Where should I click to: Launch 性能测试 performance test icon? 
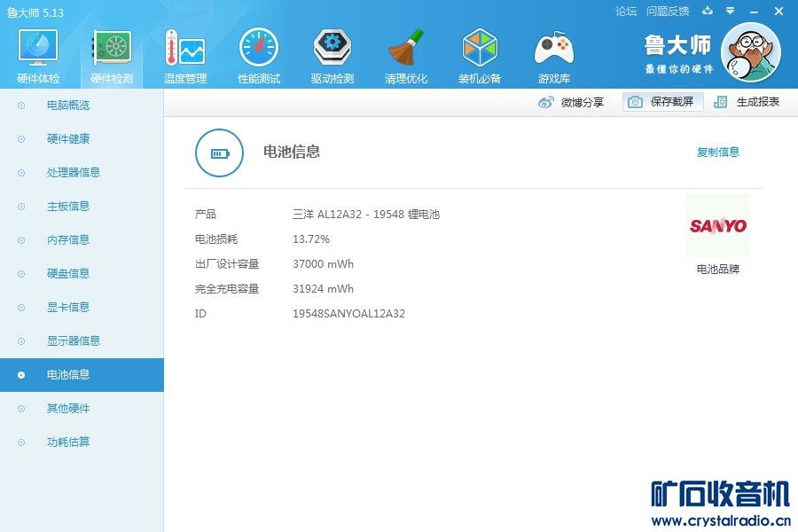259,48
